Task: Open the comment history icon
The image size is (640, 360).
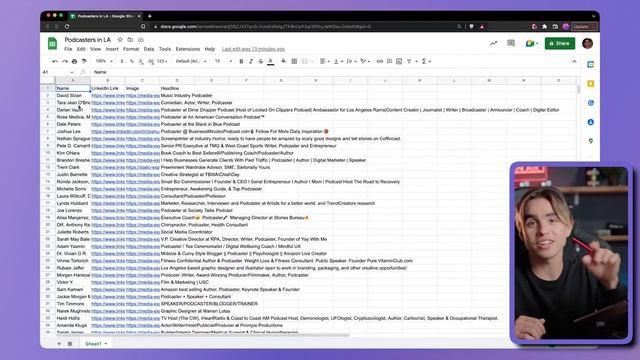Action: [511, 43]
